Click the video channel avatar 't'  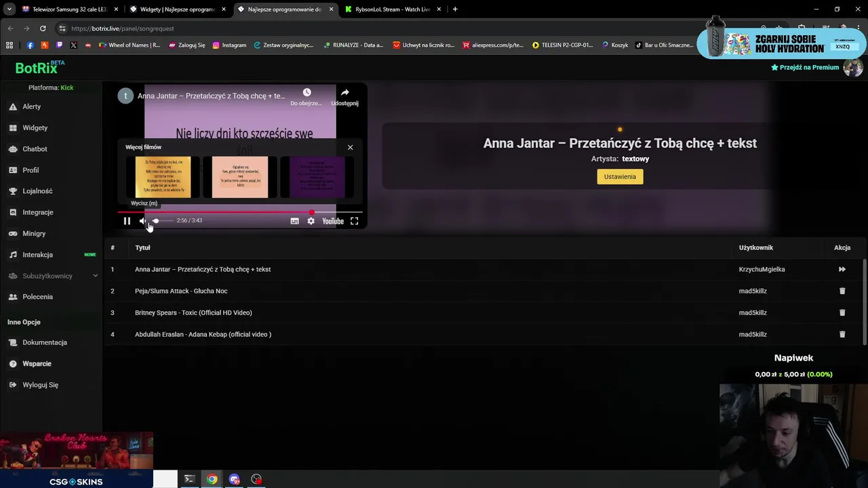125,96
